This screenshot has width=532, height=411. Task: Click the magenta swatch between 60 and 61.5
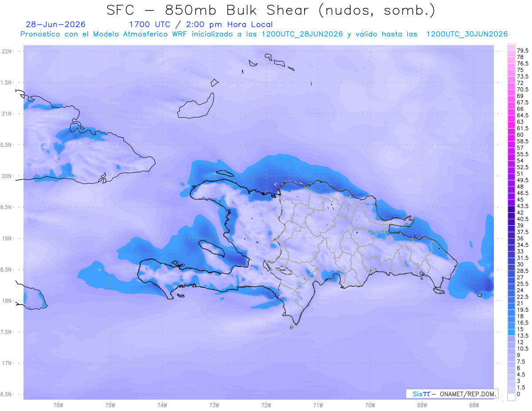point(511,131)
